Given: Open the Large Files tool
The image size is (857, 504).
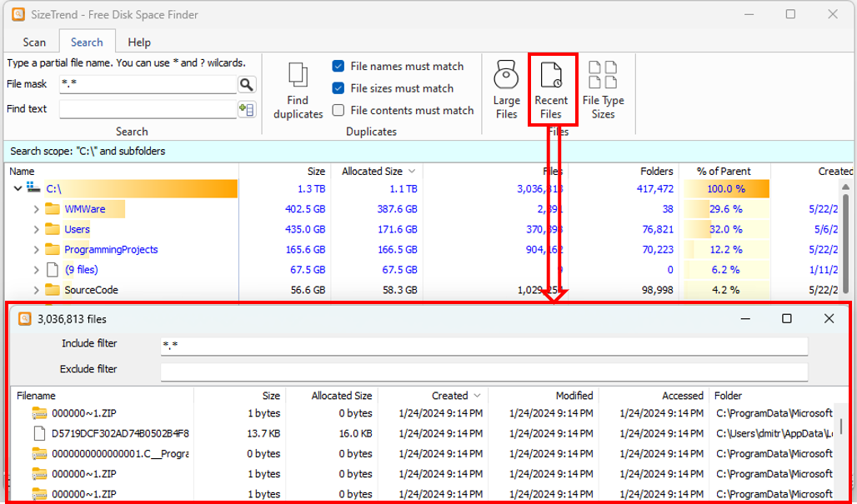Looking at the screenshot, I should [506, 89].
